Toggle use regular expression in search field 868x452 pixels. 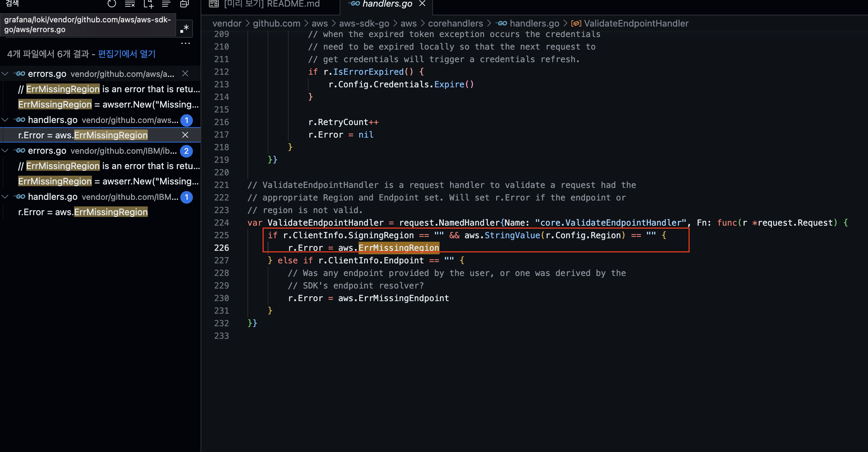(185, 28)
